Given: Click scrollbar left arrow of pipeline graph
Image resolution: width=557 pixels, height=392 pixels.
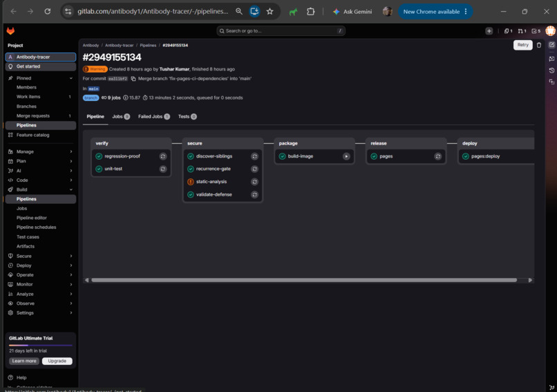Looking at the screenshot, I should 86,280.
